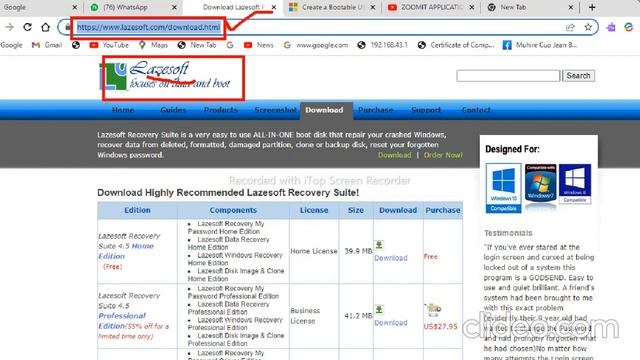Click Professional Edition green download icon

(379, 309)
